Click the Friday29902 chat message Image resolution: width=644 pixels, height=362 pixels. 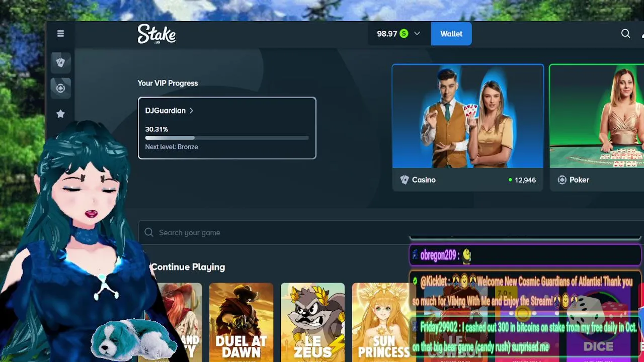525,337
